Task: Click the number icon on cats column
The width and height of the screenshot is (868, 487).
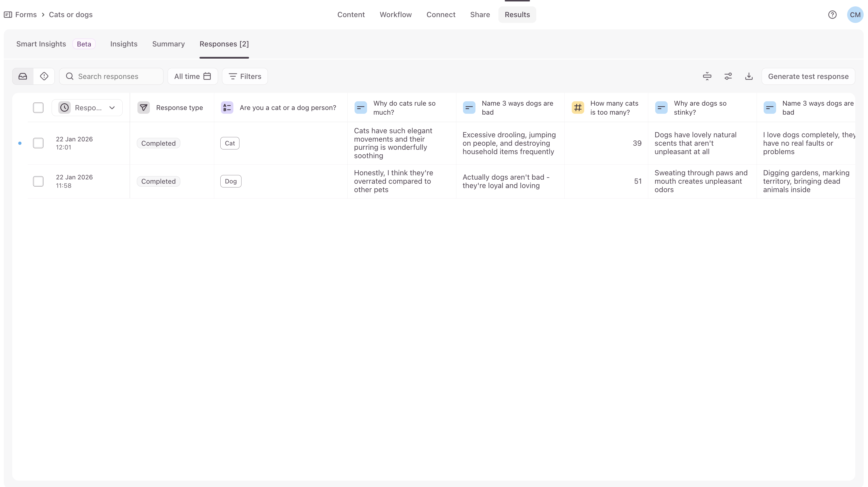Action: point(578,108)
